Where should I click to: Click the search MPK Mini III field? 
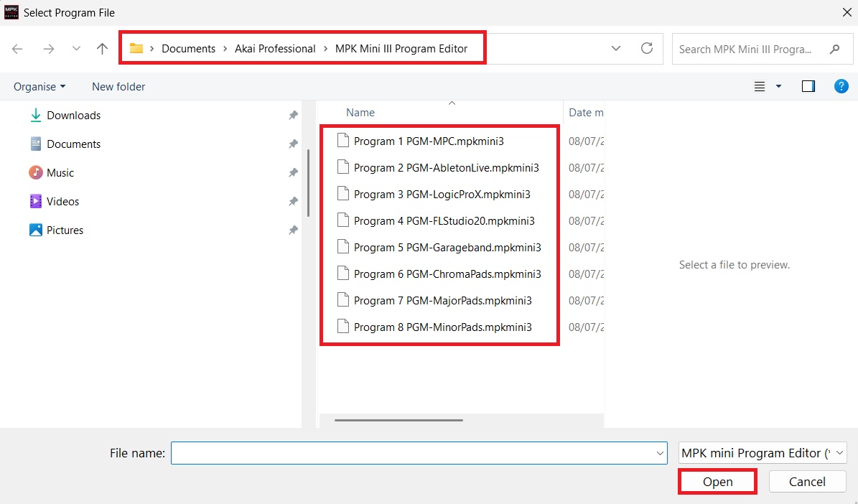coord(763,49)
